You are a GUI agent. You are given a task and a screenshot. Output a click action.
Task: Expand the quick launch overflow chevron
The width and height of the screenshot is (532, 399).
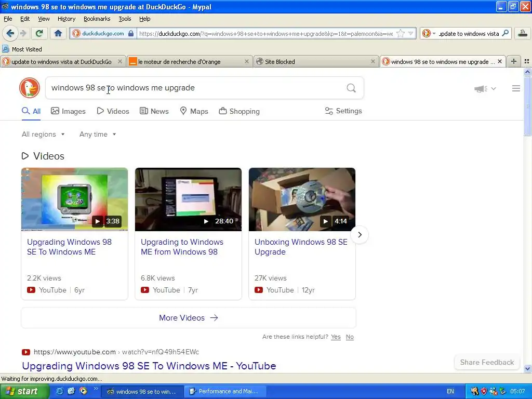tap(96, 389)
